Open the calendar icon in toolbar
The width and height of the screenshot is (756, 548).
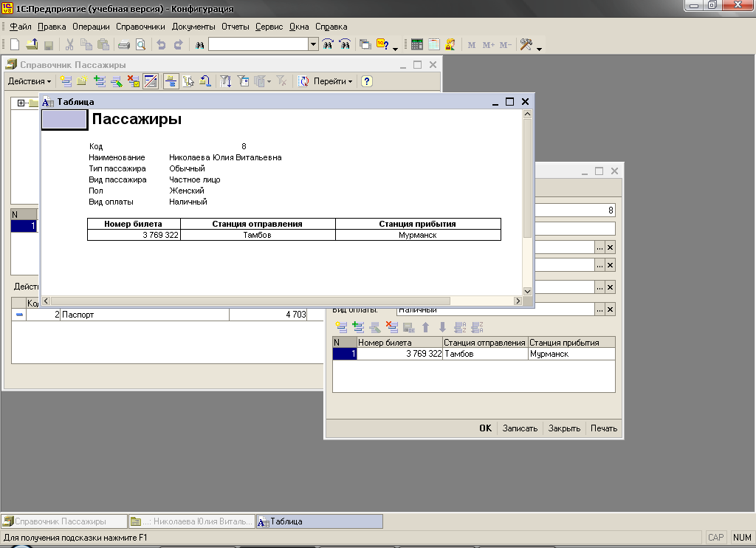434,45
